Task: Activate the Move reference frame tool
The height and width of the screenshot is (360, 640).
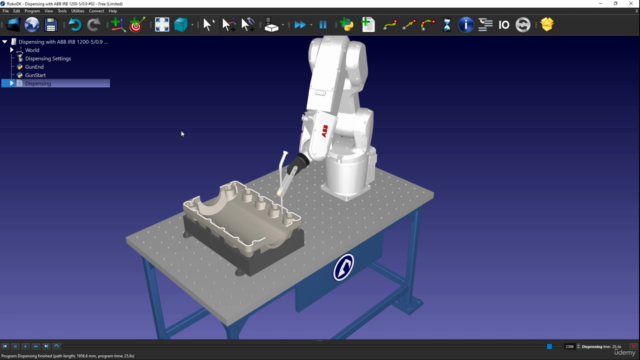Action: (x=228, y=25)
